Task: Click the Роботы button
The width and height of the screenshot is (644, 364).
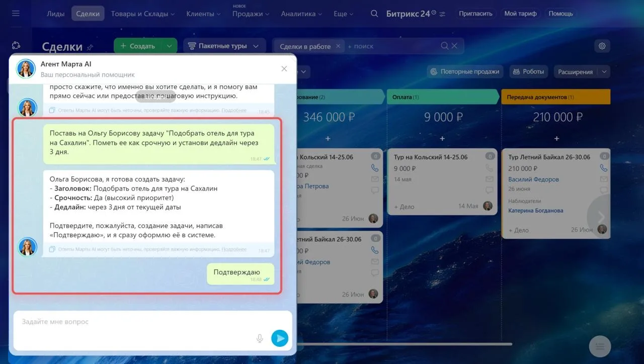Action: [x=528, y=71]
